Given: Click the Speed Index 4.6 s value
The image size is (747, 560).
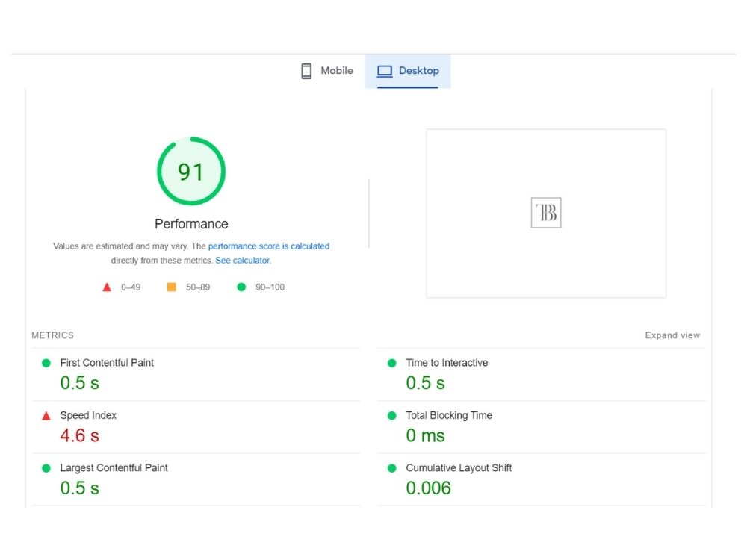Looking at the screenshot, I should coord(80,436).
